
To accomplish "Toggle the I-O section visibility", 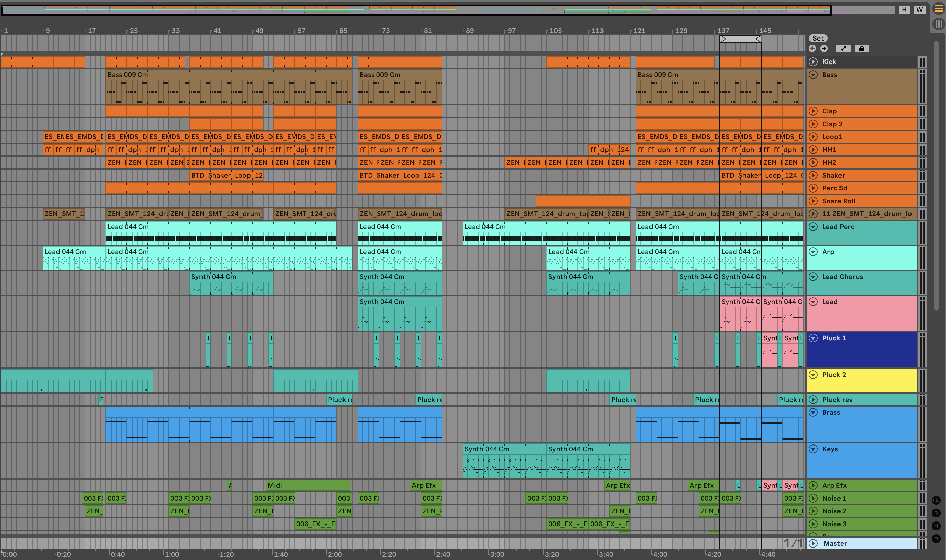I will 936,500.
